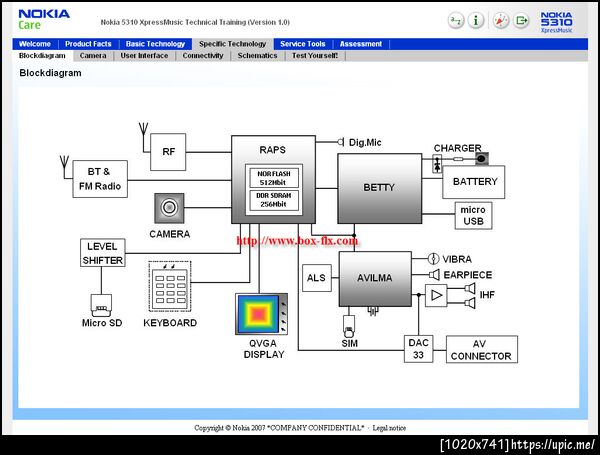Click the RF block
This screenshot has height=455, width=600.
click(x=168, y=152)
